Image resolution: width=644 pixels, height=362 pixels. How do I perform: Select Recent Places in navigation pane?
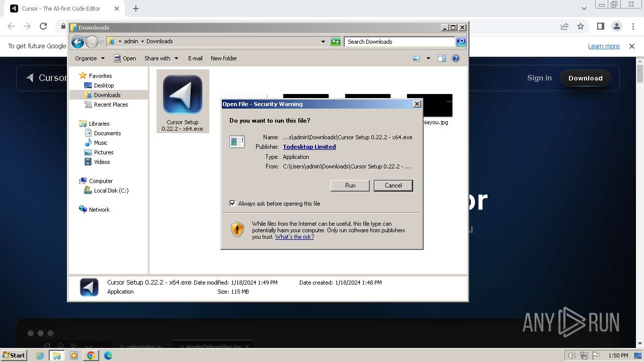(x=111, y=105)
